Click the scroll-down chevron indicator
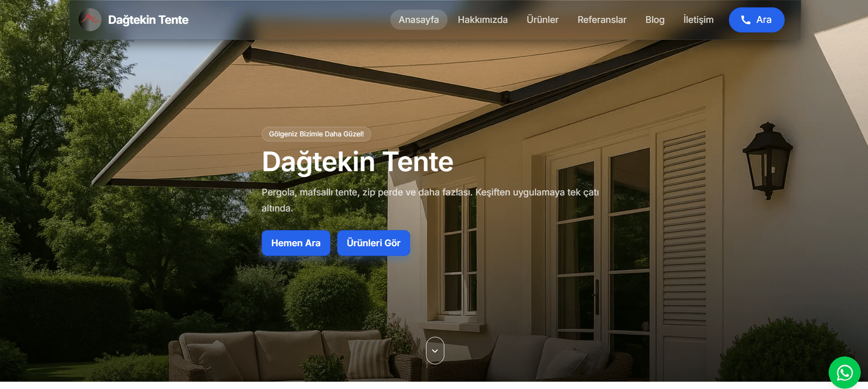Viewport: 868px width, 389px height. click(x=435, y=351)
